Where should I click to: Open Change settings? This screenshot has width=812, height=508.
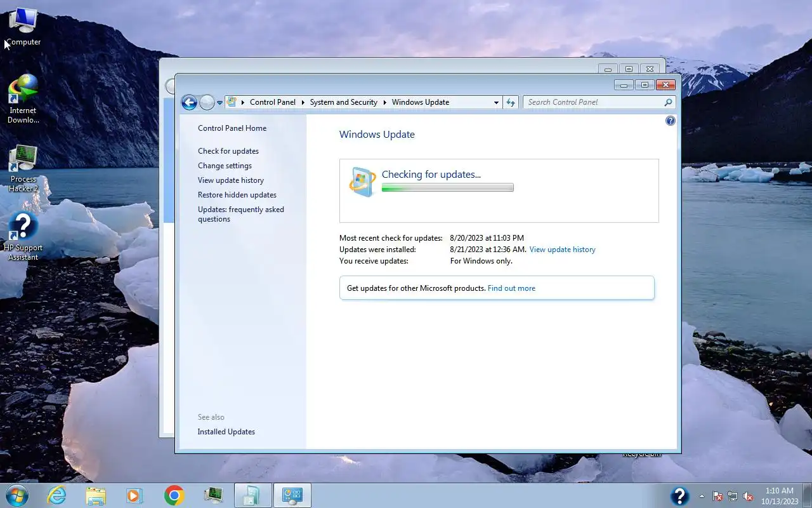[225, 166]
